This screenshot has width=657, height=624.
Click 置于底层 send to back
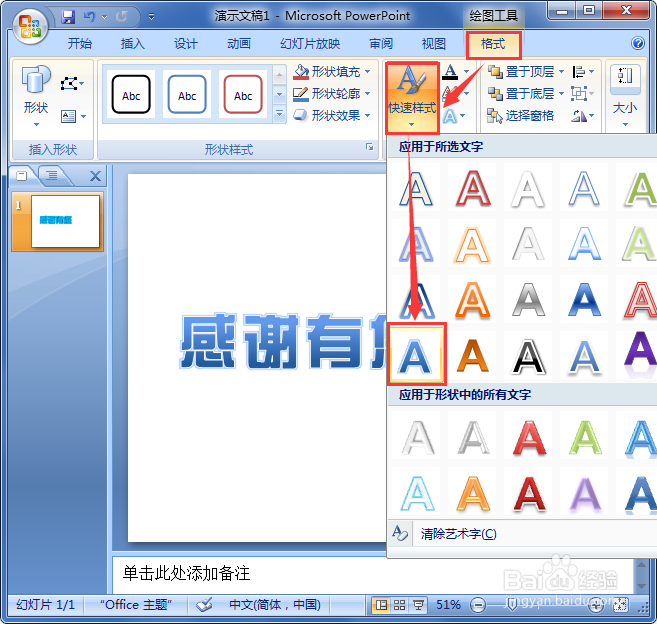click(x=521, y=93)
